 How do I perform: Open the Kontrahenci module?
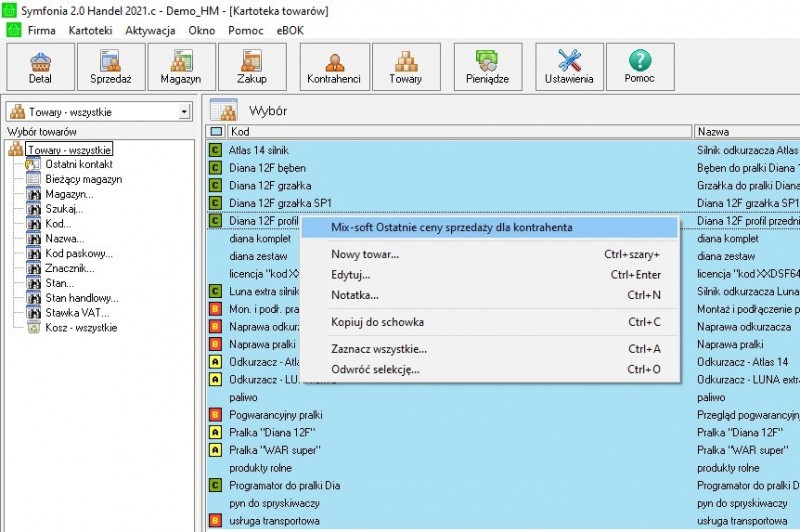(x=334, y=67)
